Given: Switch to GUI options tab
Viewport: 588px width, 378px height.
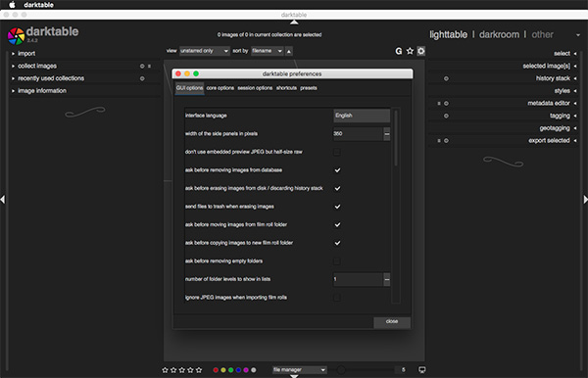Looking at the screenshot, I should tap(190, 88).
